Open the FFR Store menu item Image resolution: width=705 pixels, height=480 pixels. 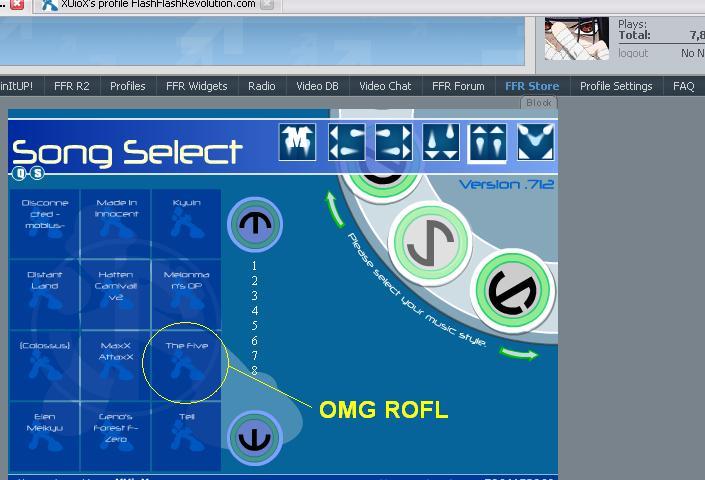pyautogui.click(x=532, y=86)
